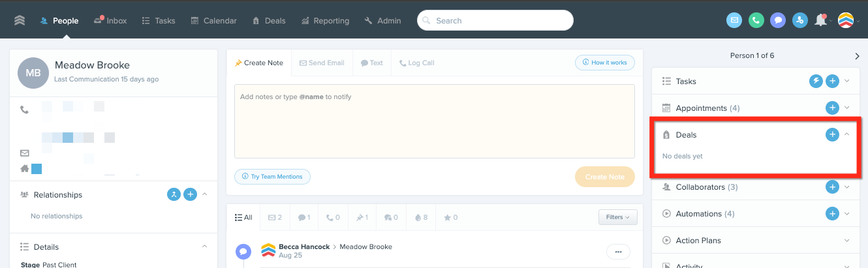The width and height of the screenshot is (868, 268).
Task: Click the green phone call icon in header
Action: (x=756, y=20)
